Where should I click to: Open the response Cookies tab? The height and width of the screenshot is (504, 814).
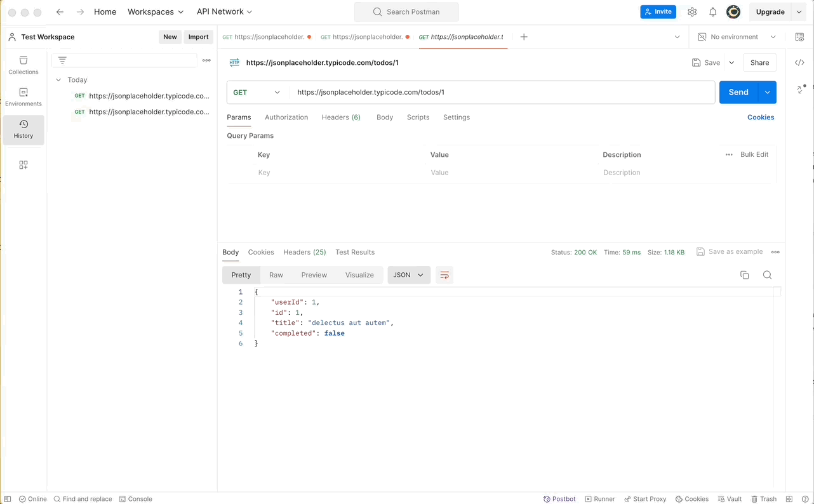pos(261,252)
